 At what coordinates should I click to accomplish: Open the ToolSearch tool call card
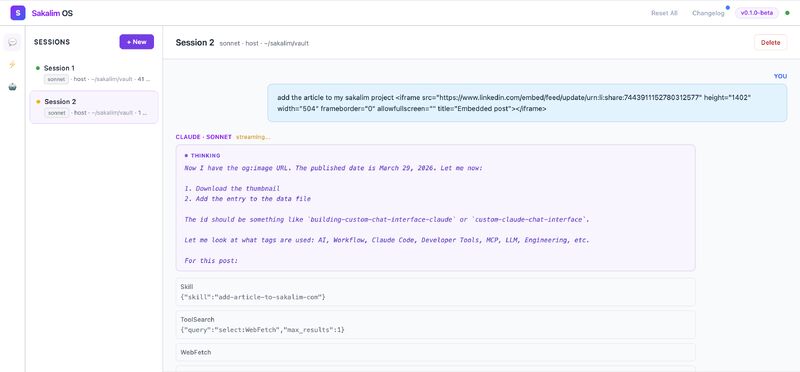[x=435, y=325]
